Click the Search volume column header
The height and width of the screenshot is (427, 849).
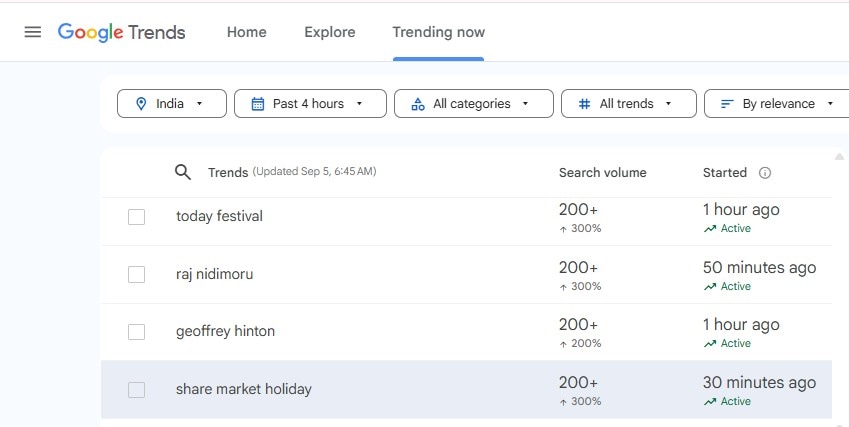pos(603,173)
